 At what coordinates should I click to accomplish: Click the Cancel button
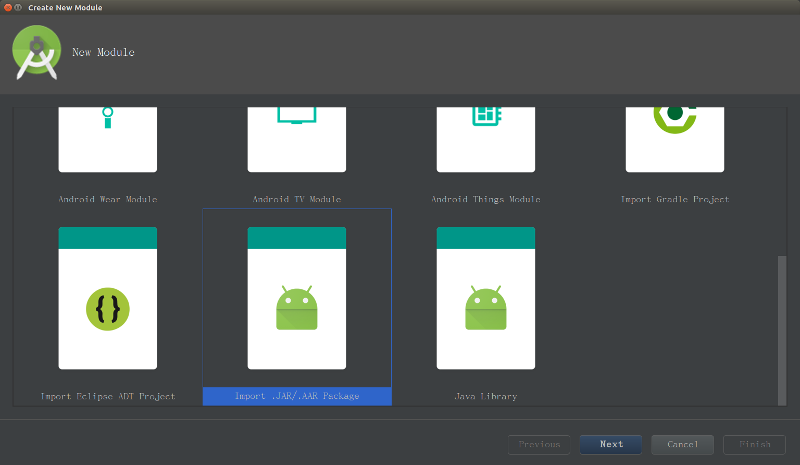683,445
